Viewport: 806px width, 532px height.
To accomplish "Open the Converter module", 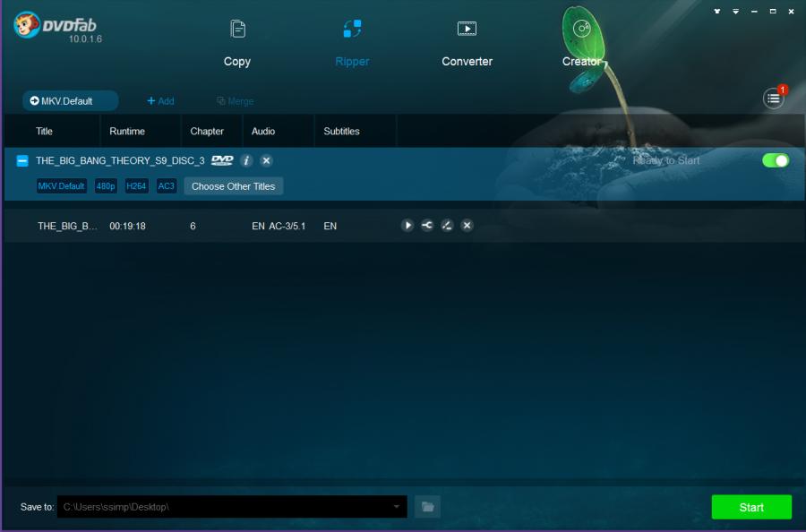I will pyautogui.click(x=467, y=44).
